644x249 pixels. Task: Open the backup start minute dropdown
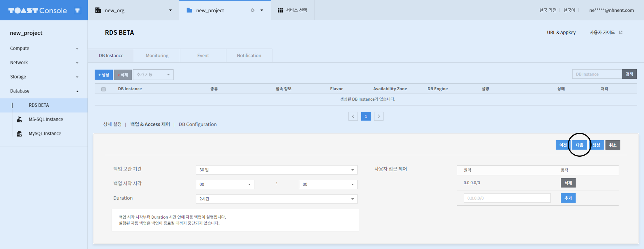pyautogui.click(x=328, y=184)
